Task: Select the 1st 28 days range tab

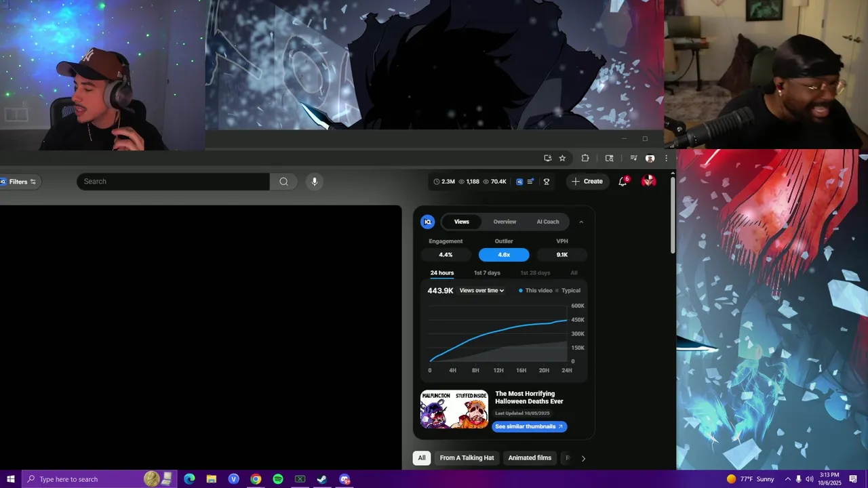Action: click(535, 273)
